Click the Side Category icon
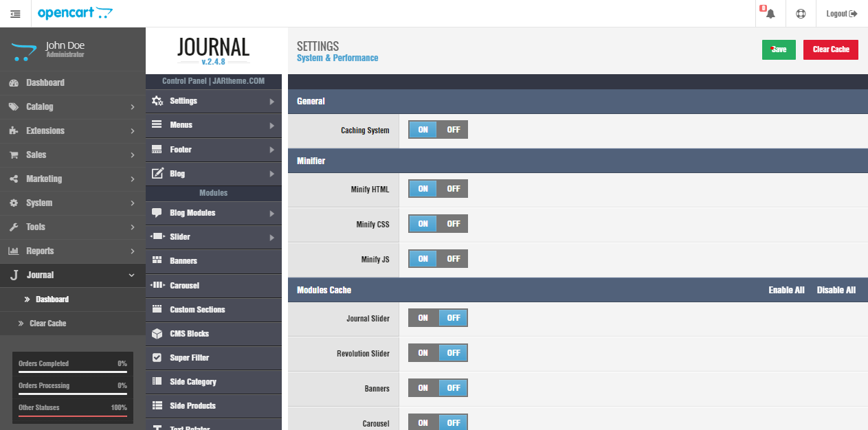 click(157, 381)
